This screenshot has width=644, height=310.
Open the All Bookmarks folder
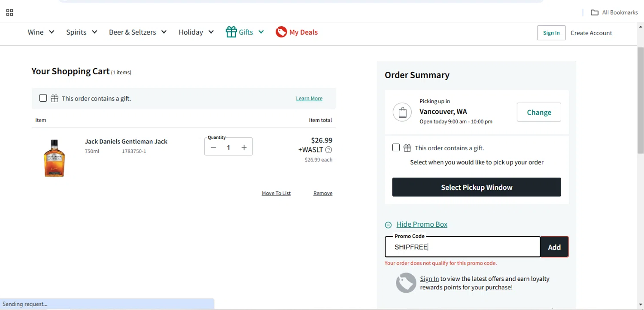tap(614, 12)
